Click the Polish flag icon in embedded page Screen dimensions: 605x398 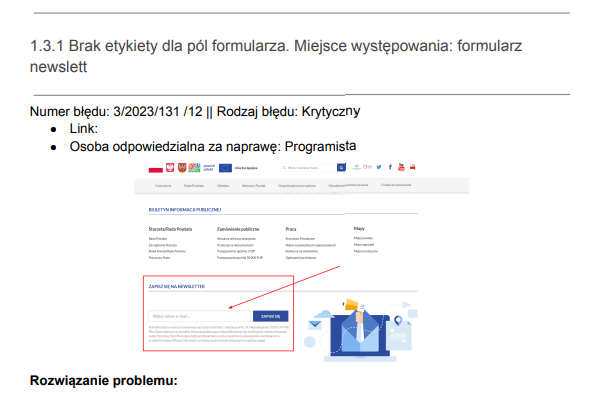(155, 168)
